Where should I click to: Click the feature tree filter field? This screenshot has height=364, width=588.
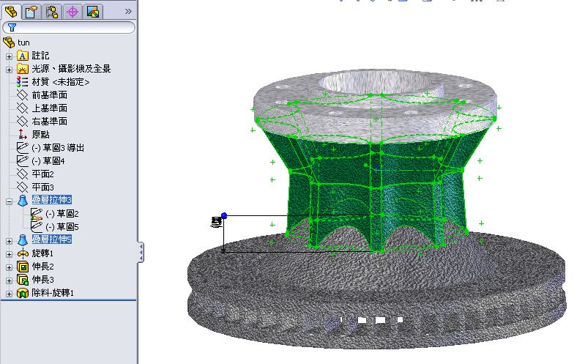pos(69,27)
